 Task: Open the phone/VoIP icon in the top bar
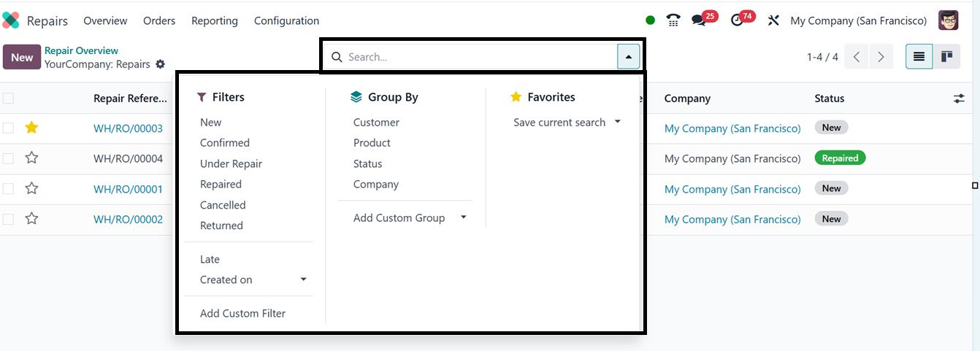point(673,20)
